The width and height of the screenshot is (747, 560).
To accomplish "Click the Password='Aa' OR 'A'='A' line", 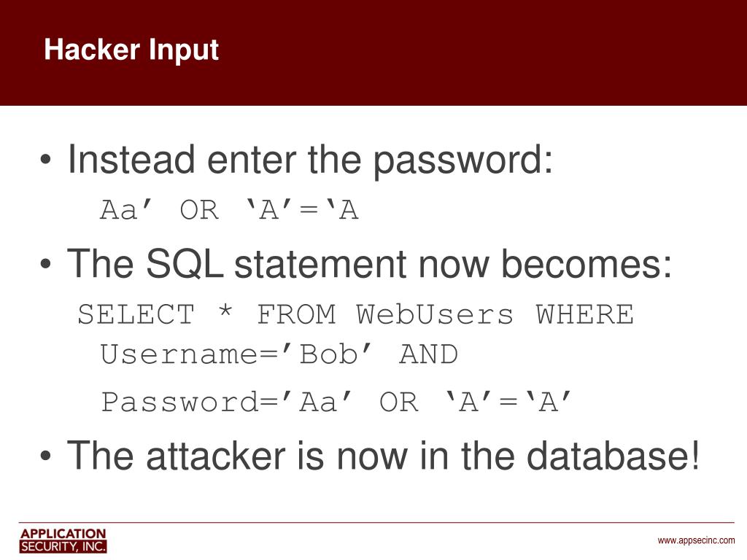I will coord(336,402).
